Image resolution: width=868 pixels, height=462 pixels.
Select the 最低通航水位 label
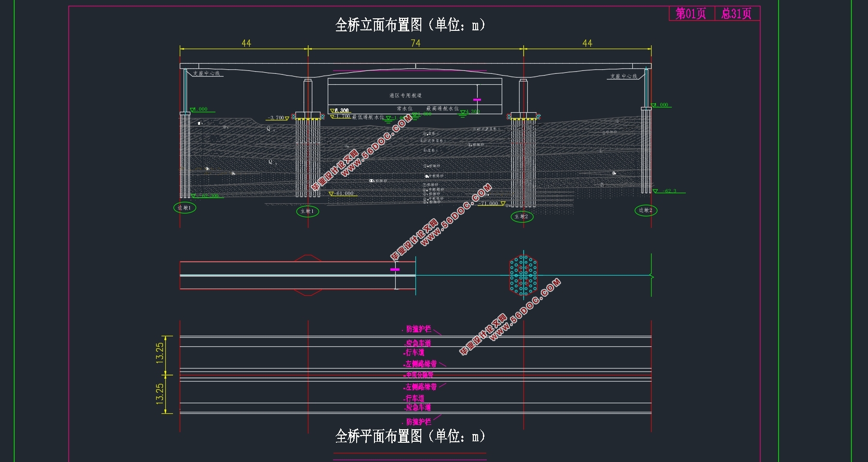[x=368, y=117]
